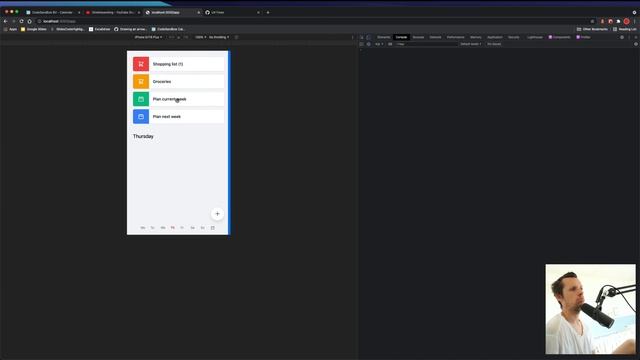
Task: Switch to the Sources DevTools tab
Action: [x=418, y=37]
